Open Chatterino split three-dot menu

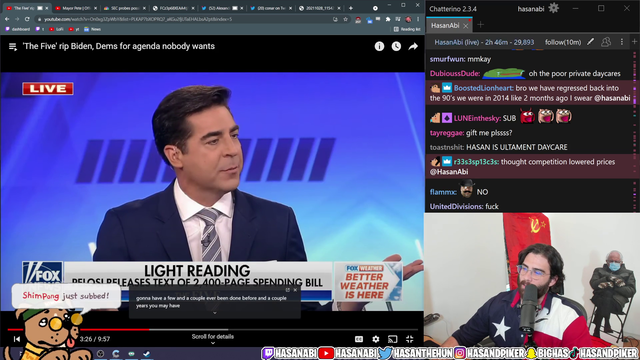(622, 42)
